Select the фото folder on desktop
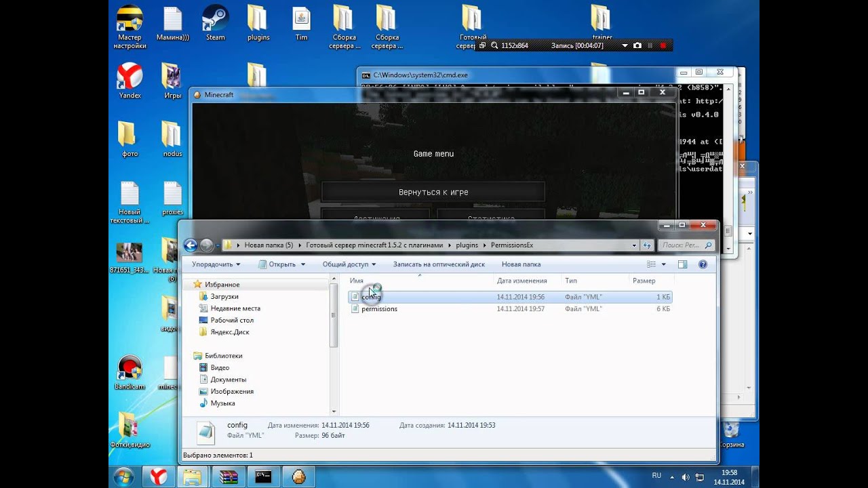 [x=130, y=139]
